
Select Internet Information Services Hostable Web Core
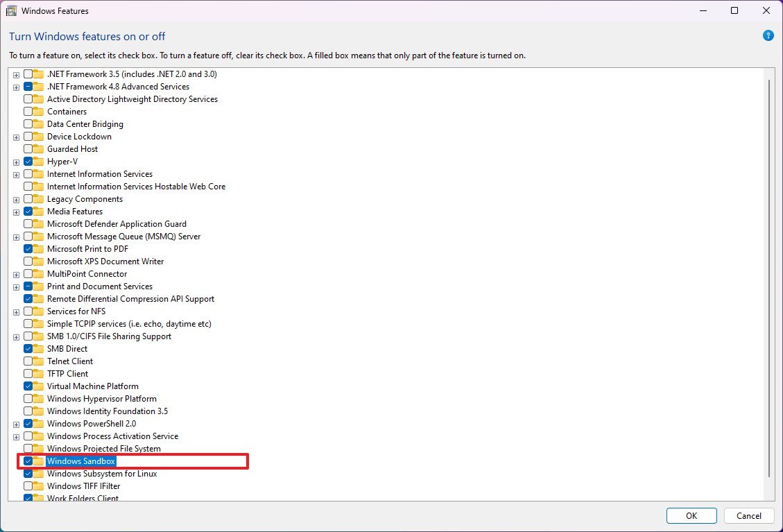point(136,187)
